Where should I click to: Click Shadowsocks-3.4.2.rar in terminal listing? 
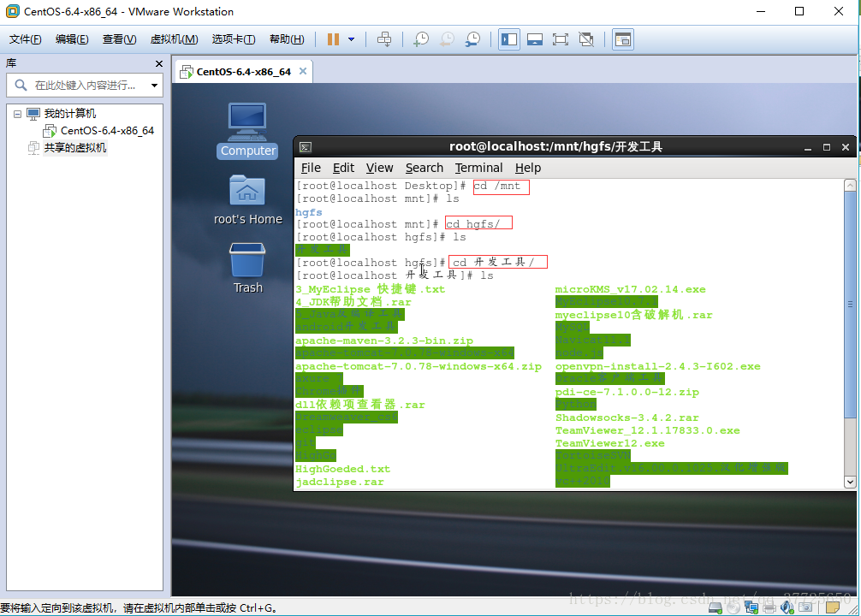[x=627, y=418]
